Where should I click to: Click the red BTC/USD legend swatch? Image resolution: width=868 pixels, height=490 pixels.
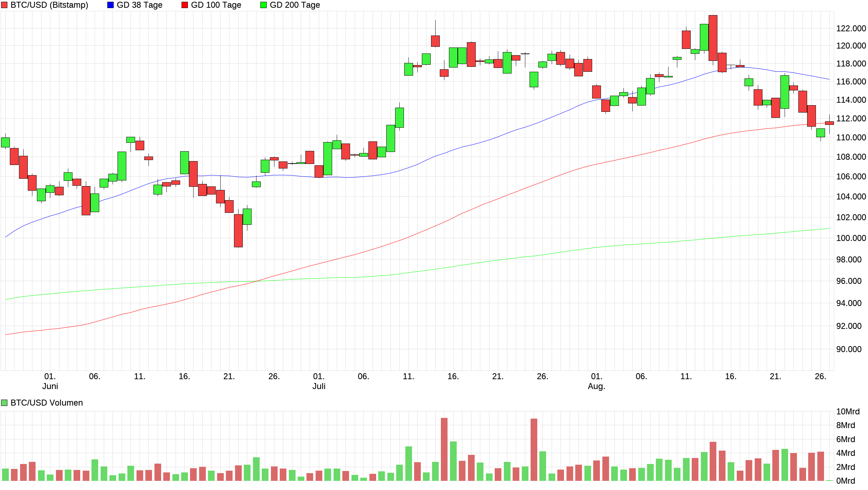4,5
